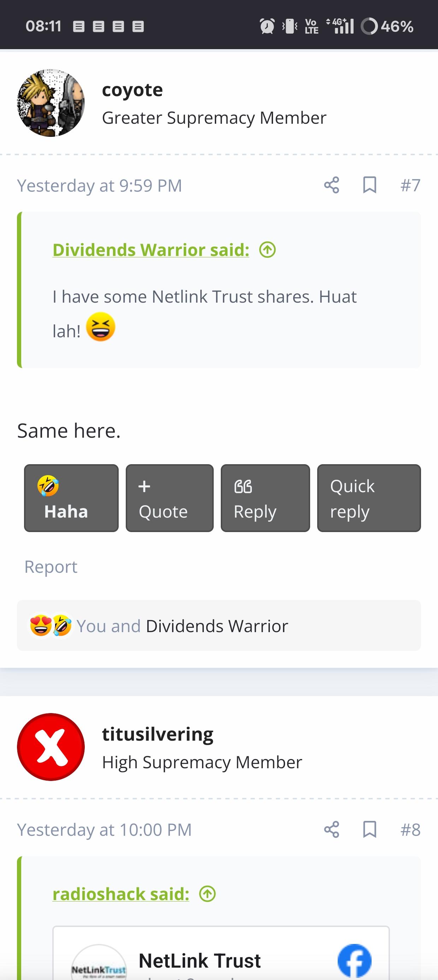This screenshot has height=980, width=438.
Task: Open titusilvering's red X avatar
Action: pos(51,747)
